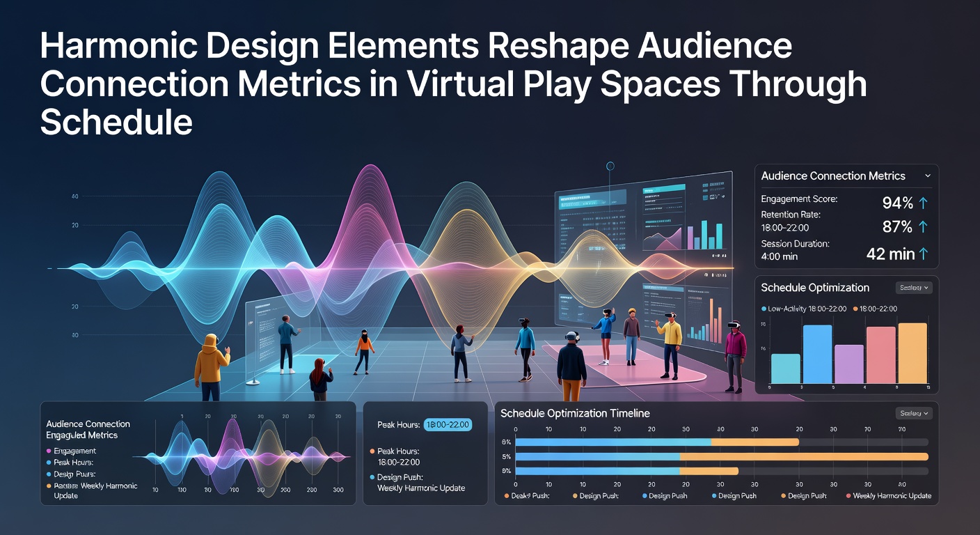Click the 87% retention value
Image resolution: width=980 pixels, height=535 pixels.
(897, 226)
